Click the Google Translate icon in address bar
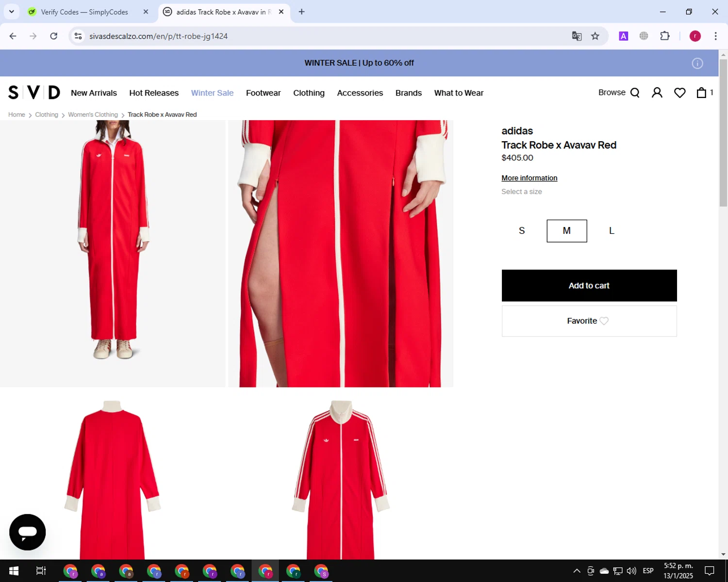The width and height of the screenshot is (728, 582). click(x=577, y=36)
